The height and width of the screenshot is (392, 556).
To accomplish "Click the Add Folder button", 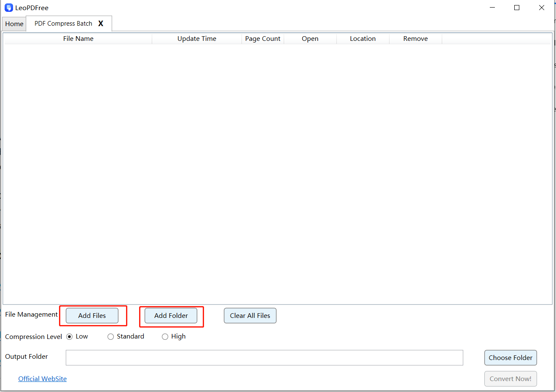I will [x=170, y=315].
